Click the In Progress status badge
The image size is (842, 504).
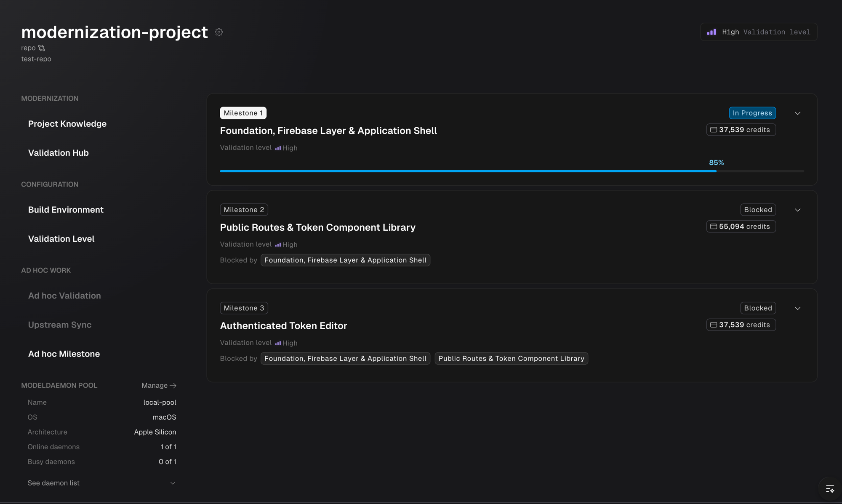(752, 113)
